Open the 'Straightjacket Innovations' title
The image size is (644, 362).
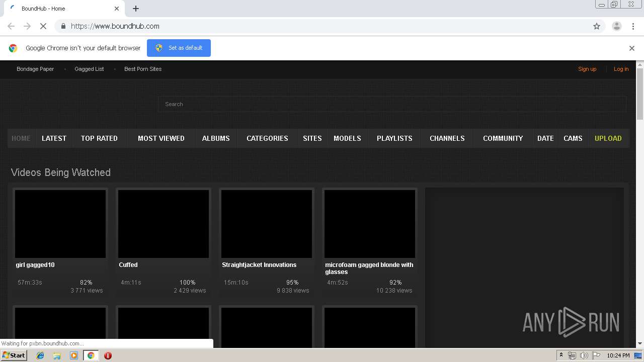point(259,265)
